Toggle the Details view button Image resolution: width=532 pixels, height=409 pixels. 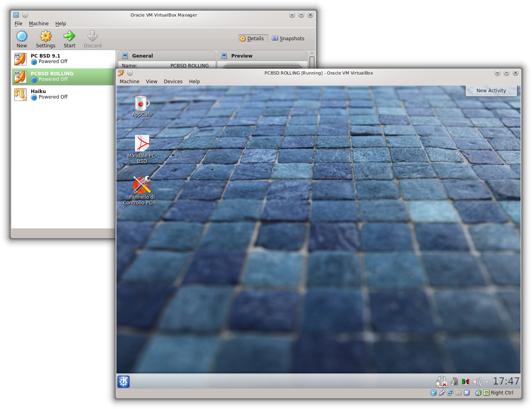(x=253, y=39)
